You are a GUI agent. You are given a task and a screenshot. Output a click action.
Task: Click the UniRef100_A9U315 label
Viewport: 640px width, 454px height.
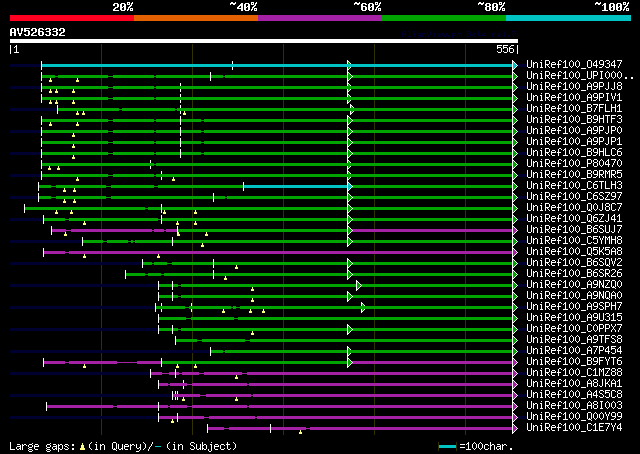point(574,318)
